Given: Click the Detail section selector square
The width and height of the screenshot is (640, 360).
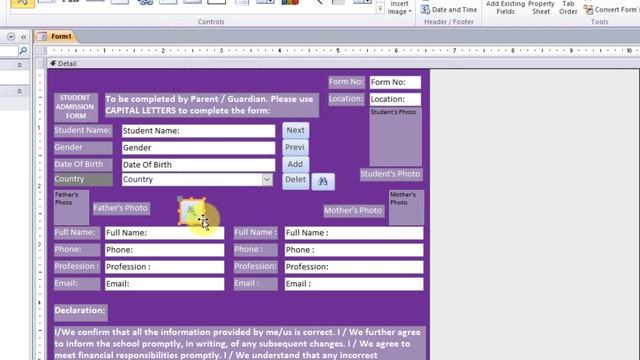Looking at the screenshot, I should pos(41,64).
